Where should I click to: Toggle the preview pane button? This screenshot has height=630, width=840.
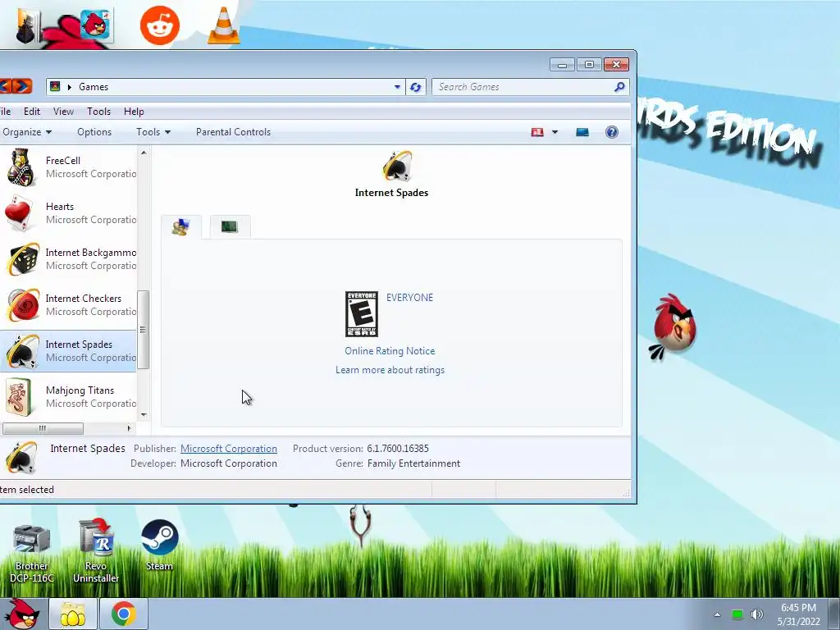pyautogui.click(x=582, y=132)
